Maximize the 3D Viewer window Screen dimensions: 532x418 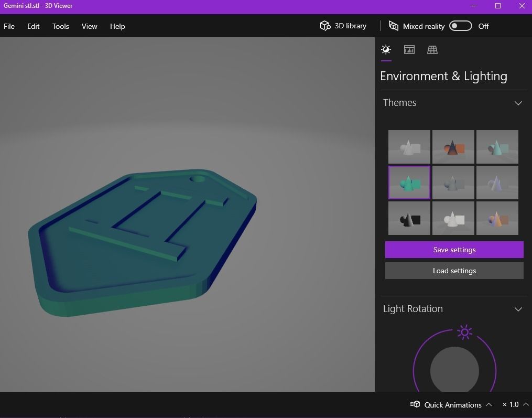click(x=498, y=6)
